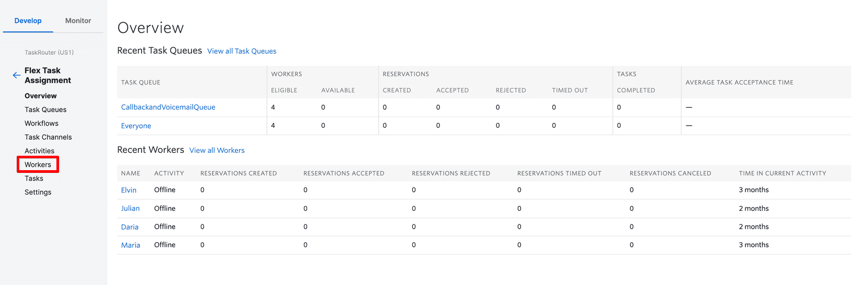The width and height of the screenshot is (868, 285).
Task: Open Task Channels in the sidebar
Action: (x=48, y=137)
